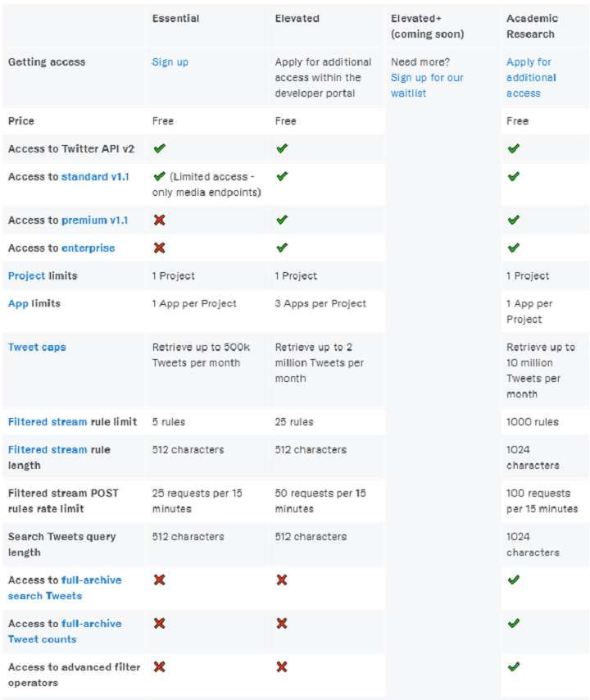Open the standard v1.1 link
The height and width of the screenshot is (700, 590).
pos(95,177)
